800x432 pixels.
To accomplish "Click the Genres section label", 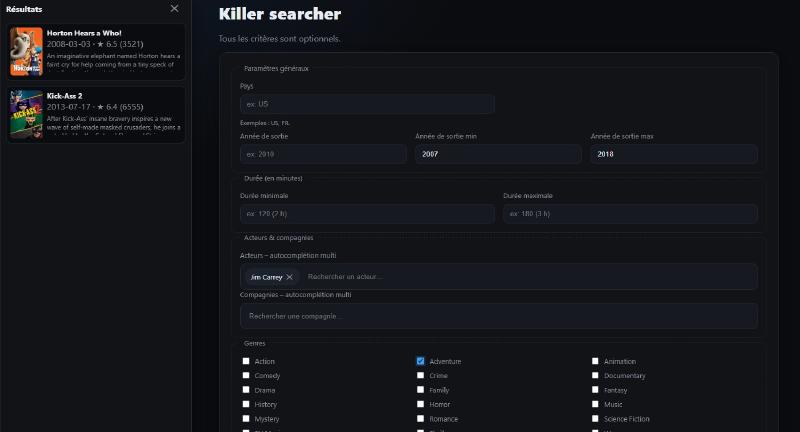I will [x=255, y=343].
